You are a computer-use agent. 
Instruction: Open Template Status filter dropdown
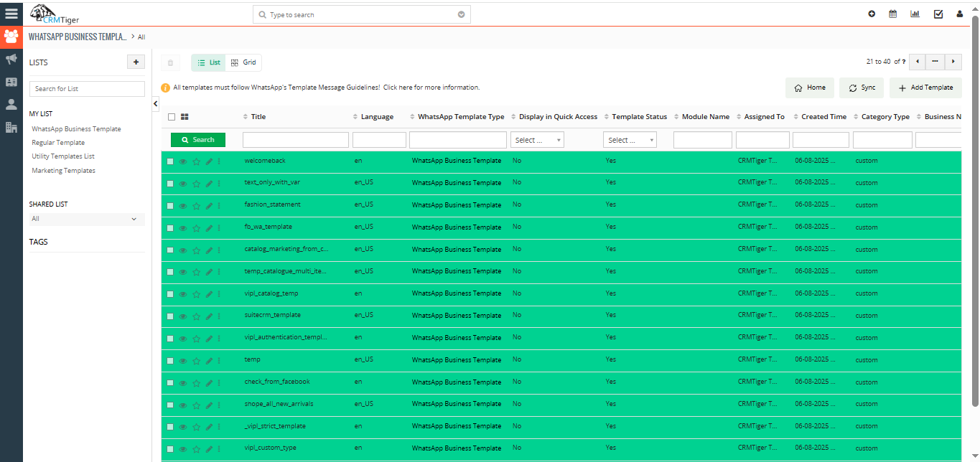[630, 140]
